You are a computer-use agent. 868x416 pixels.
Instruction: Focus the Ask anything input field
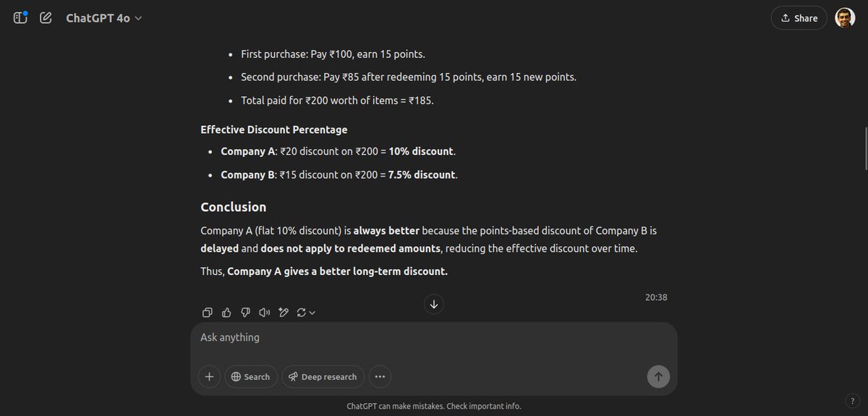coord(434,338)
